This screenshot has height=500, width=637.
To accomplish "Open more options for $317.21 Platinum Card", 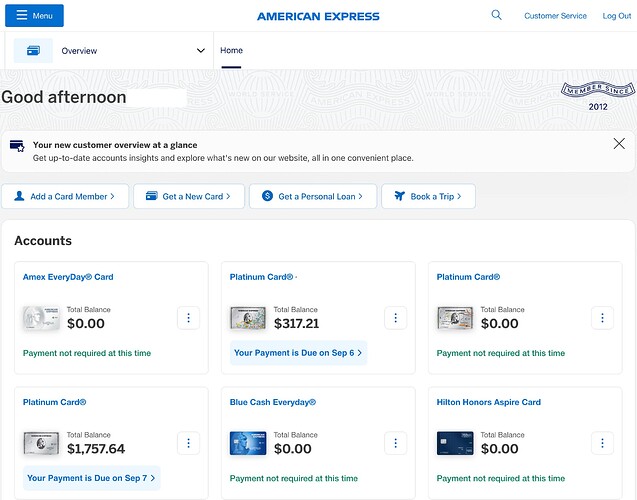I will pyautogui.click(x=396, y=318).
